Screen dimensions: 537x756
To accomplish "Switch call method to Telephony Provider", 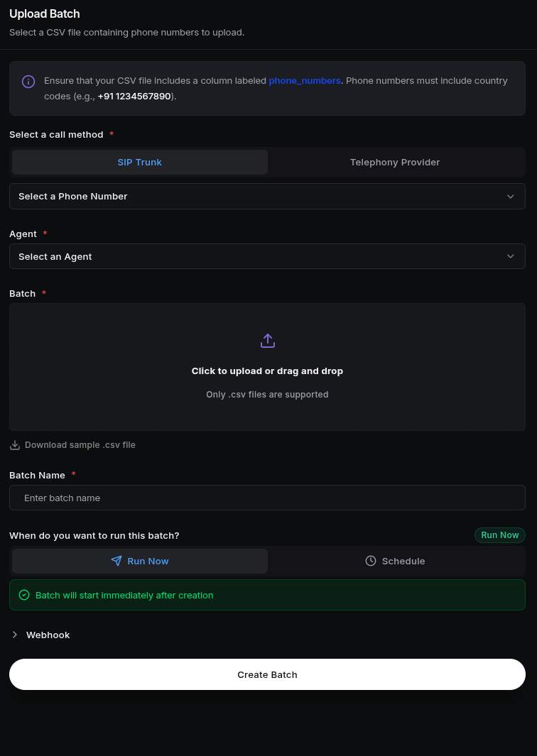I will click(395, 162).
